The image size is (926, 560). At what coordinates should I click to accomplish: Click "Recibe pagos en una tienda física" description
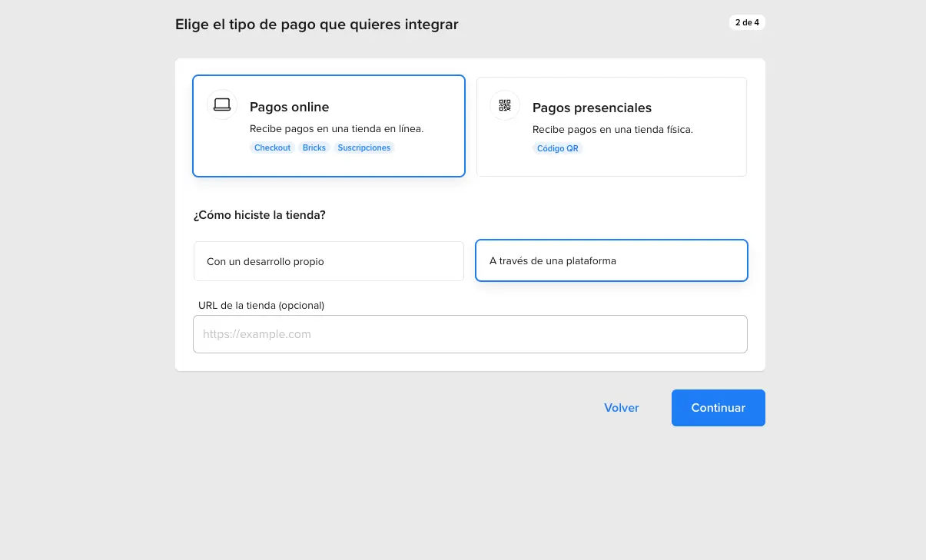pyautogui.click(x=612, y=129)
